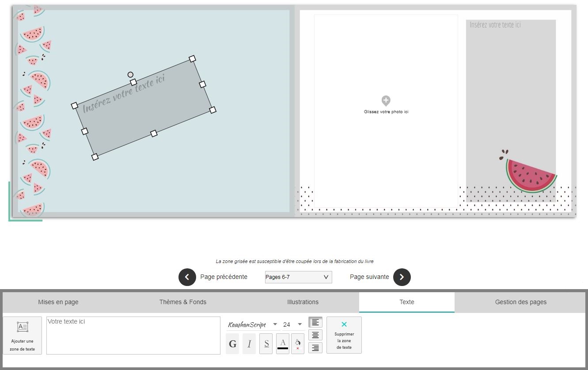Go to Page suivante

(x=401, y=277)
